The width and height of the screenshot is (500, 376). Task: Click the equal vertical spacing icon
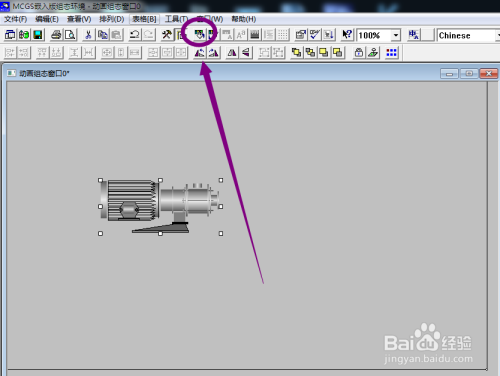[74, 52]
